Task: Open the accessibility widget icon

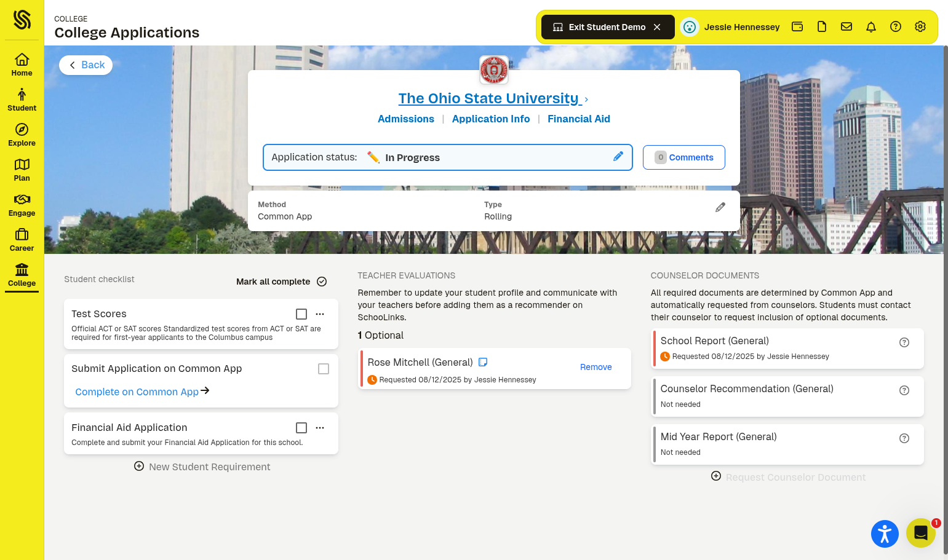Action: pyautogui.click(x=885, y=534)
